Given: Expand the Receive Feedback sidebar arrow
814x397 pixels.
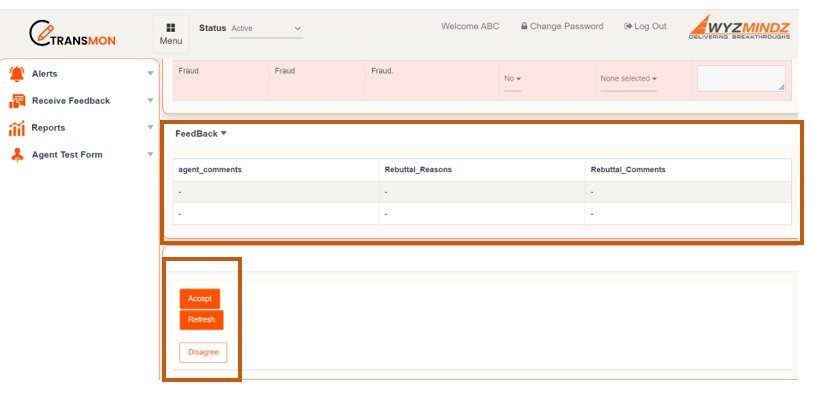Looking at the screenshot, I should click(150, 101).
